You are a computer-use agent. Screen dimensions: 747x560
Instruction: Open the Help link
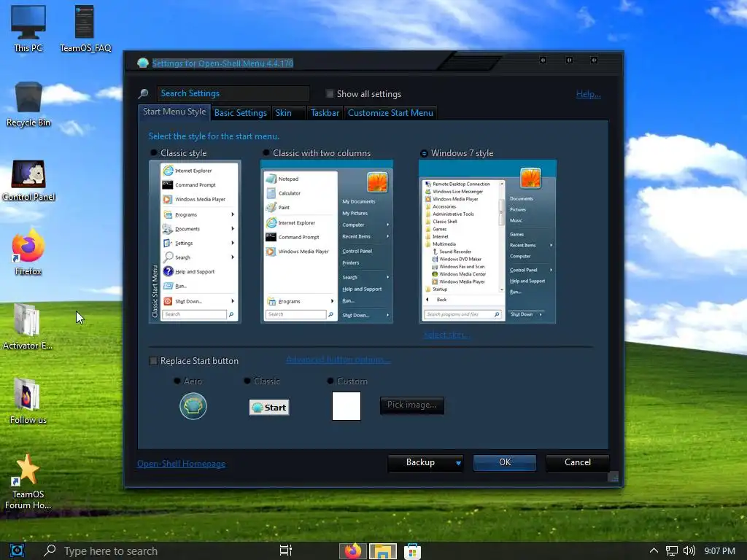click(589, 94)
